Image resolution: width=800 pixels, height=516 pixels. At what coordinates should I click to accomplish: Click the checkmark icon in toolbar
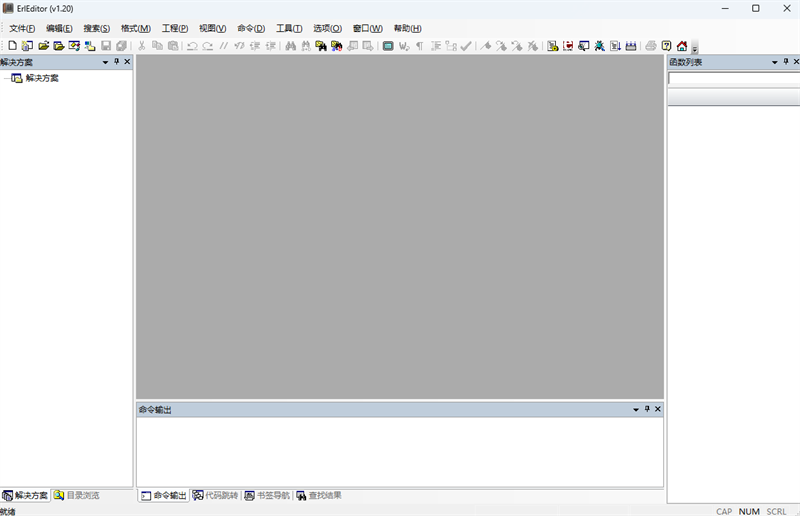pyautogui.click(x=466, y=46)
